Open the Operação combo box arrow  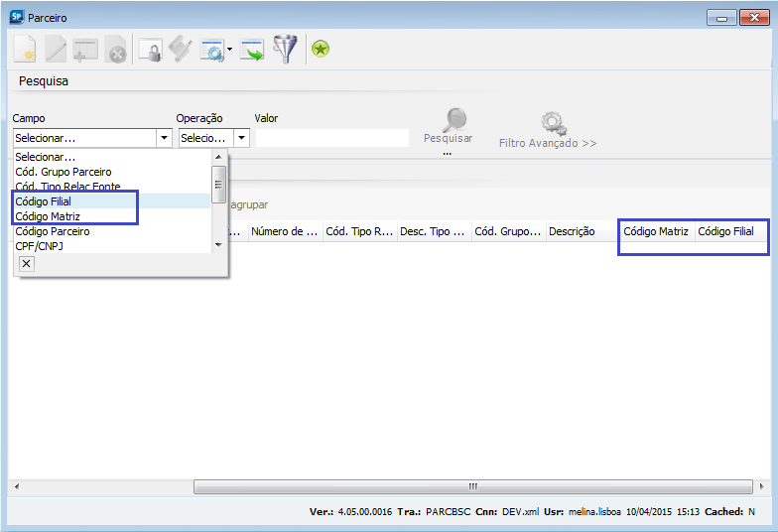(x=242, y=138)
